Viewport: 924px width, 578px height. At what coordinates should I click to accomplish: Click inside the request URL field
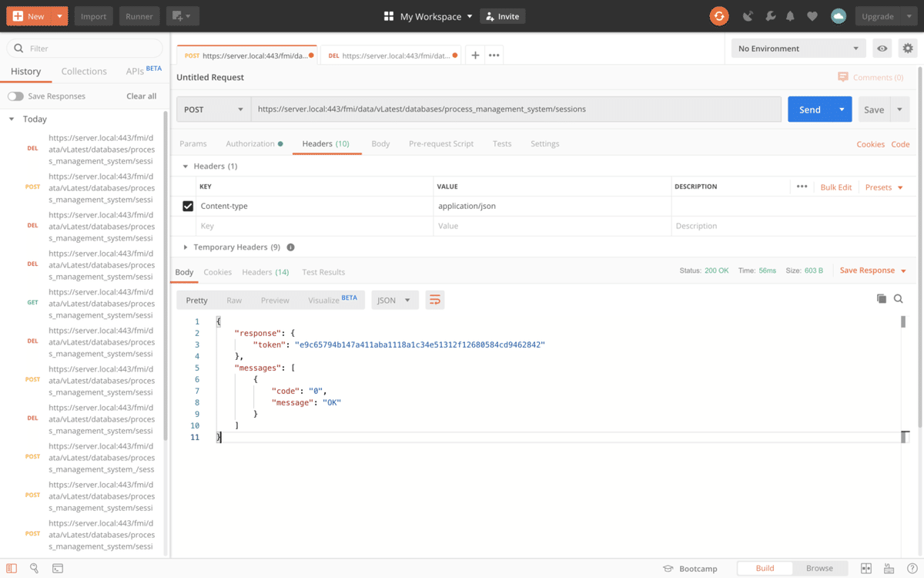pos(508,109)
